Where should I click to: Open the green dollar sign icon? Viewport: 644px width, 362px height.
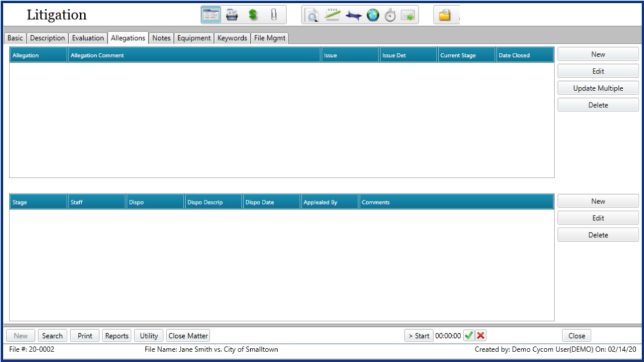(x=253, y=15)
